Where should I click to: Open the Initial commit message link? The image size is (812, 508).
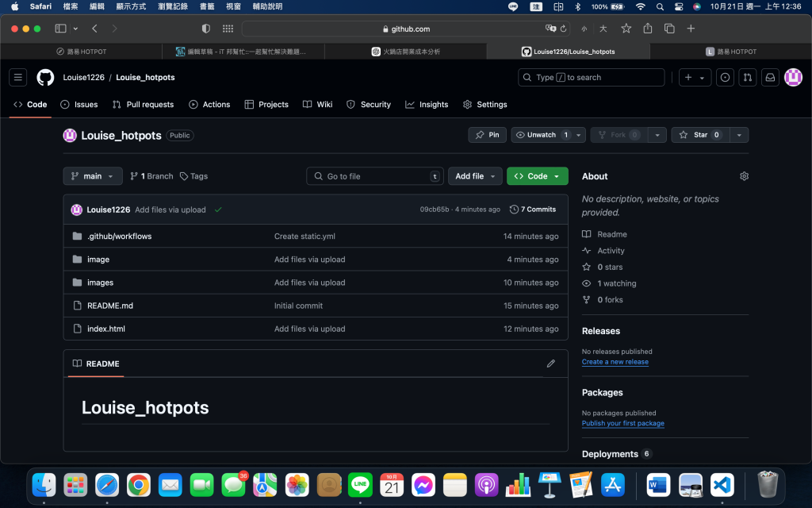click(x=298, y=306)
